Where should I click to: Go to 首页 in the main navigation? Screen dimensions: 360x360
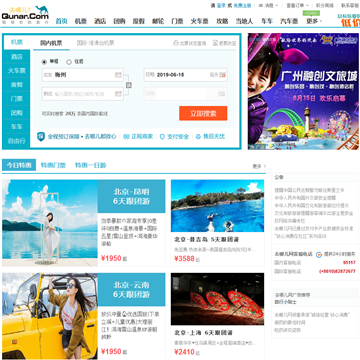point(61,21)
